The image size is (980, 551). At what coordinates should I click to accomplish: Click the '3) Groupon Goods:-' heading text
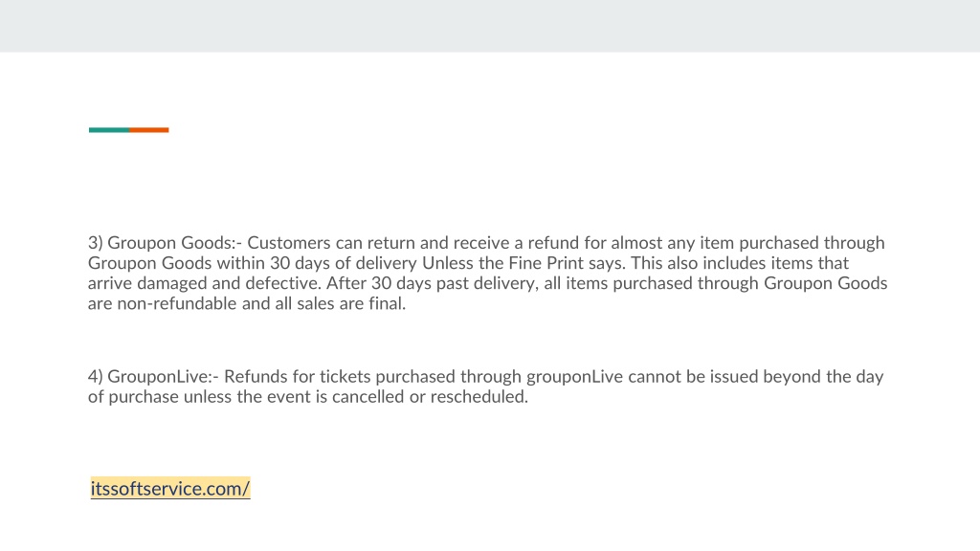[165, 243]
